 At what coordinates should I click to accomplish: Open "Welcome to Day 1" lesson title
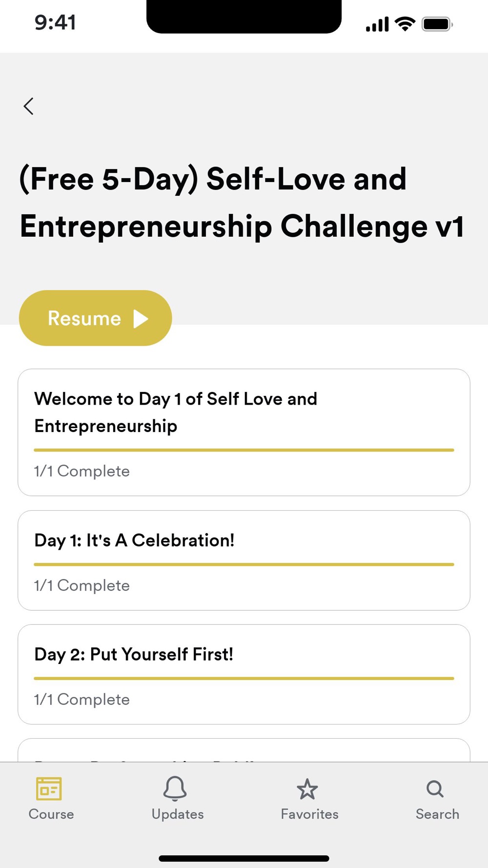pos(176,412)
